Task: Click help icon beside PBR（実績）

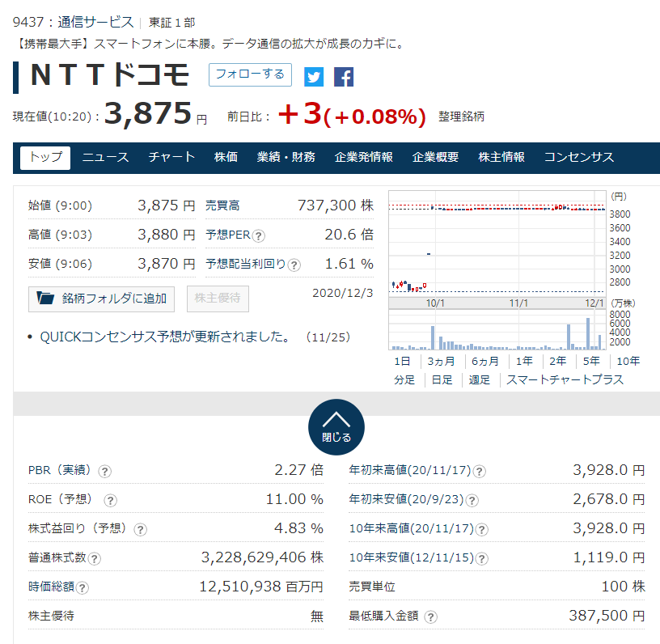Action: tap(105, 471)
